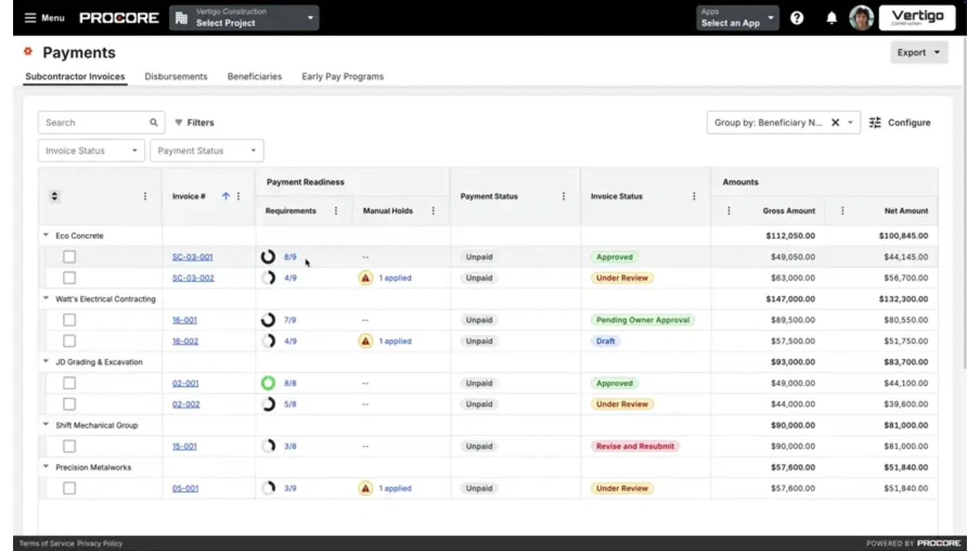Click warning icon on SC-03-002 row
This screenshot has height=551, width=980.
pyautogui.click(x=366, y=278)
